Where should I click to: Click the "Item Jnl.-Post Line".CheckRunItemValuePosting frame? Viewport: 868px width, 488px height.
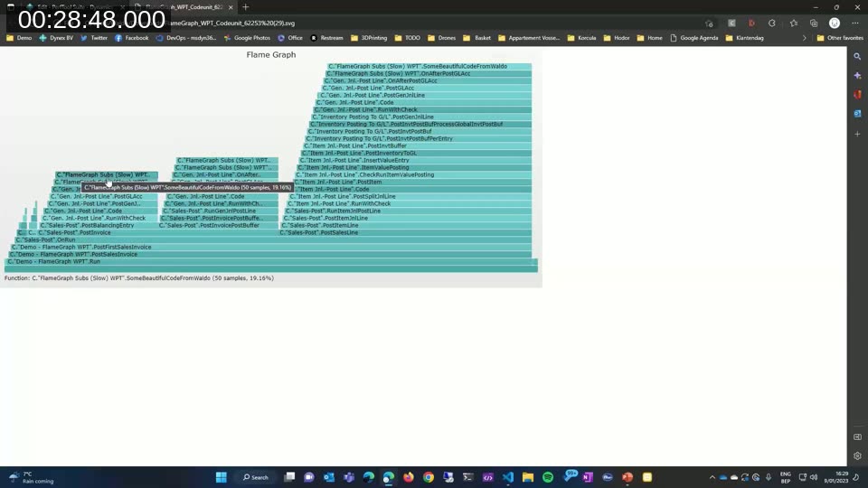[x=413, y=174]
